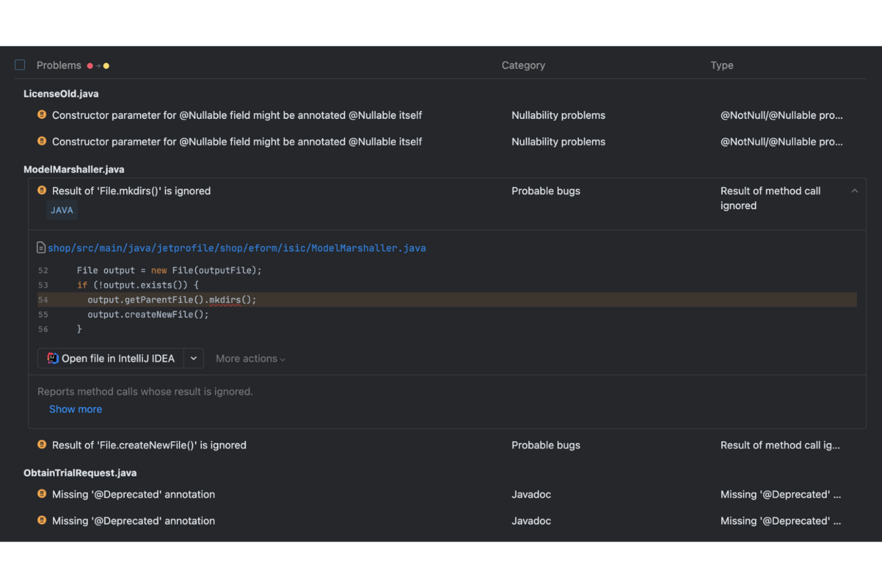
Task: Click the yellow severity dot in Problems header
Action: coord(106,66)
